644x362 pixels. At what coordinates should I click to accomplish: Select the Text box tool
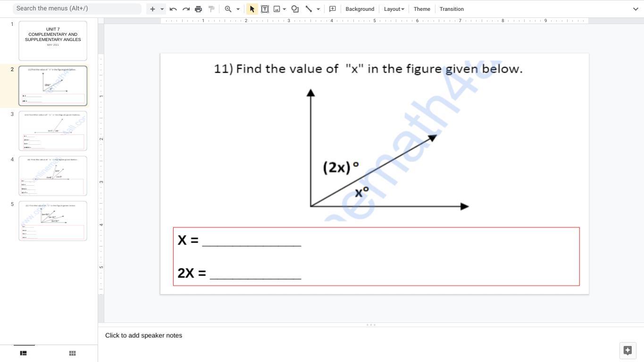(265, 9)
